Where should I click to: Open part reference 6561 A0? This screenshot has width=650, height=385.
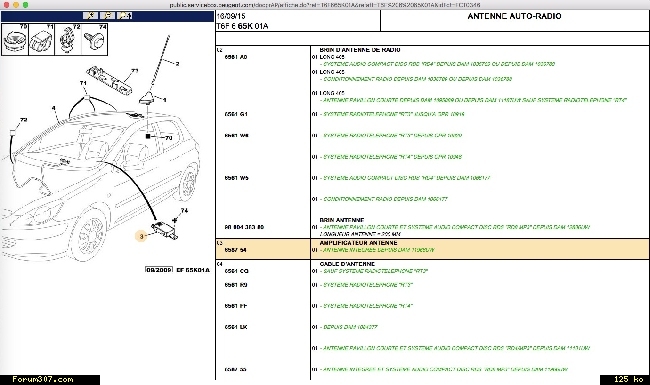point(236,57)
